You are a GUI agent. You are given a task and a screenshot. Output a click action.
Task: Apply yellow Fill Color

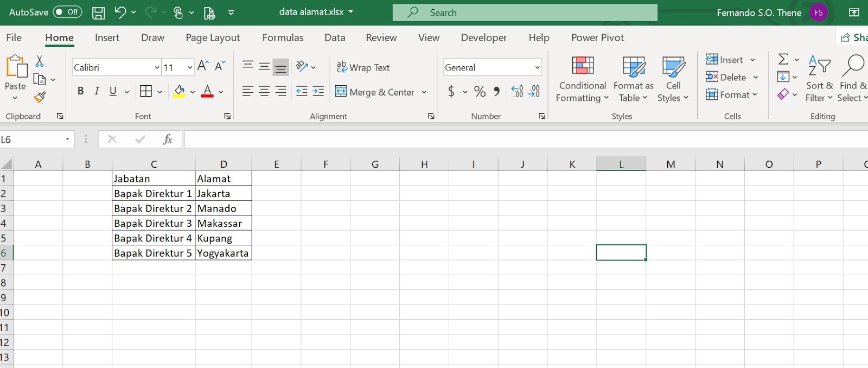[179, 91]
